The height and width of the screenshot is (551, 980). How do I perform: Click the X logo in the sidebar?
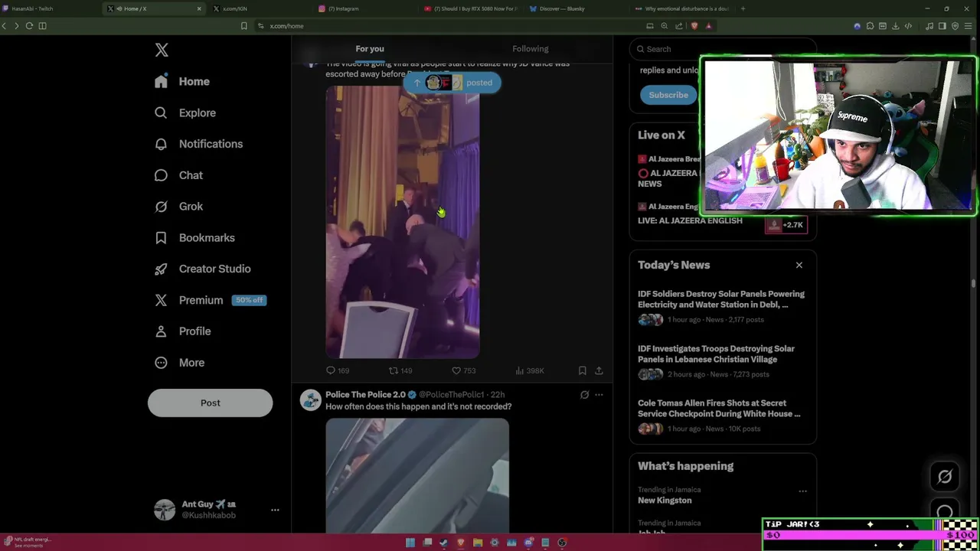[162, 50]
